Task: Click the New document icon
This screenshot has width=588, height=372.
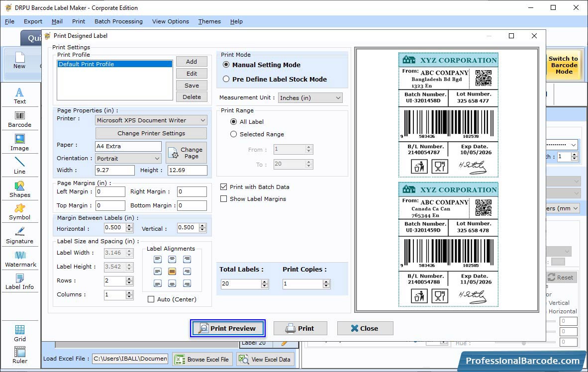Action: tap(19, 61)
